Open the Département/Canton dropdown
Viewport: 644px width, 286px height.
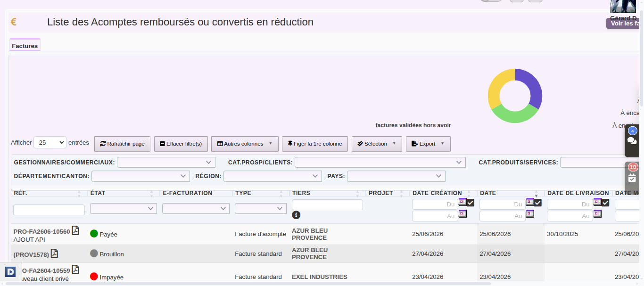tap(140, 176)
